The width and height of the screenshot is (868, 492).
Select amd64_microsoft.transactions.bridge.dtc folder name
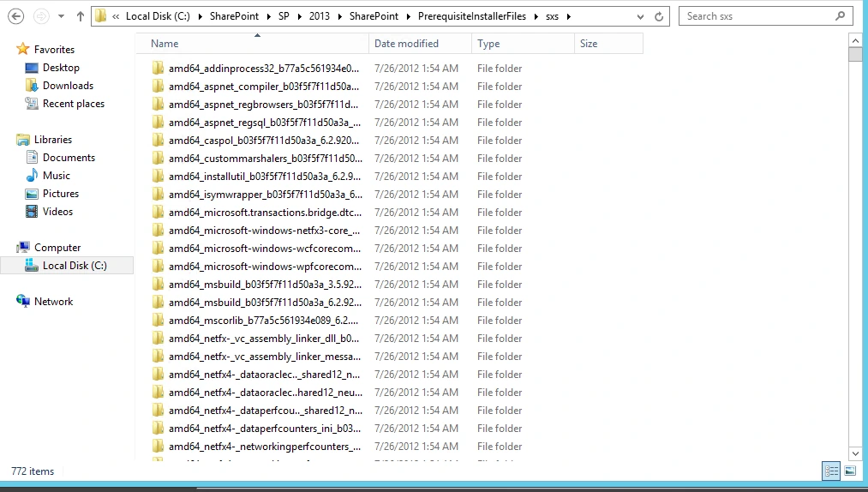(265, 213)
